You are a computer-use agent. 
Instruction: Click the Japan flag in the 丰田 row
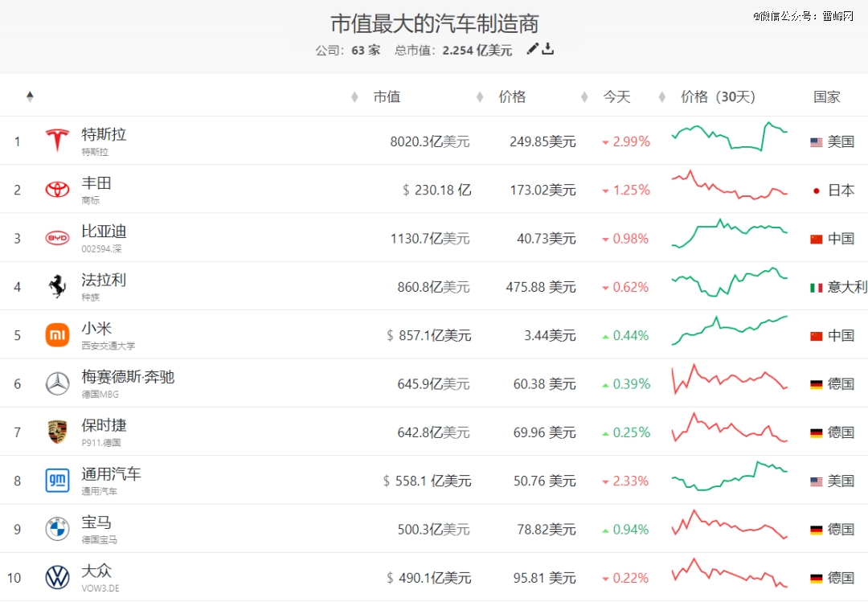816,191
